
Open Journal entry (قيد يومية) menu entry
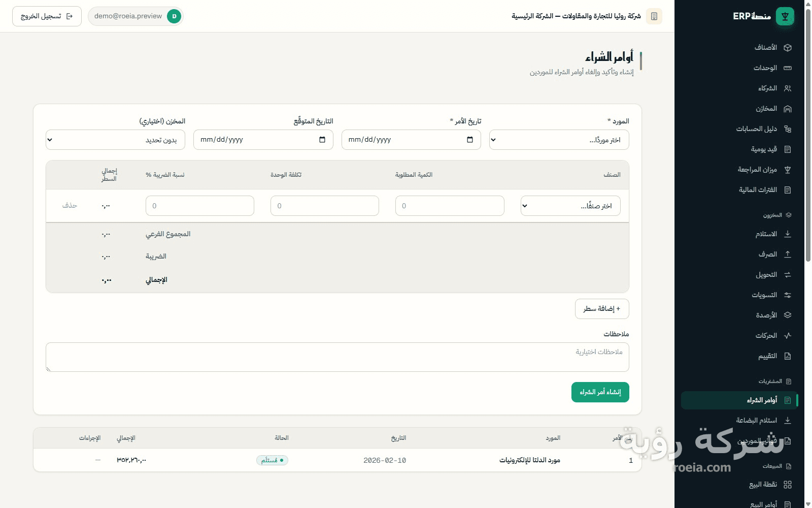[739, 149]
